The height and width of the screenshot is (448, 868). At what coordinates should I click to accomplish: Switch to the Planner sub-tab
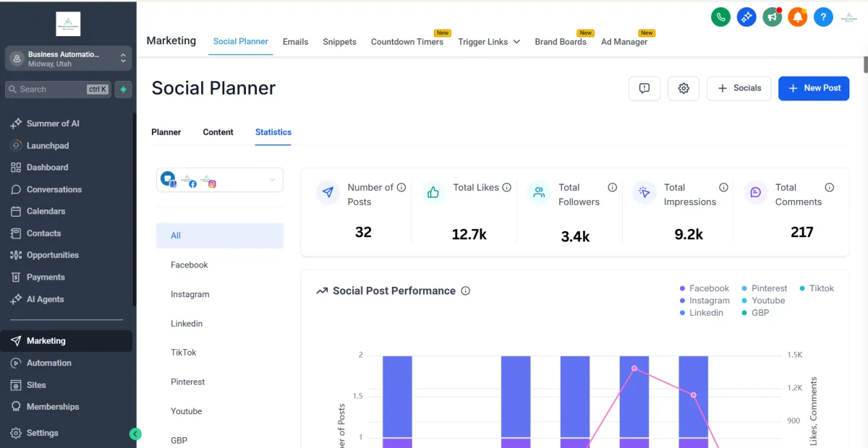pyautogui.click(x=166, y=132)
